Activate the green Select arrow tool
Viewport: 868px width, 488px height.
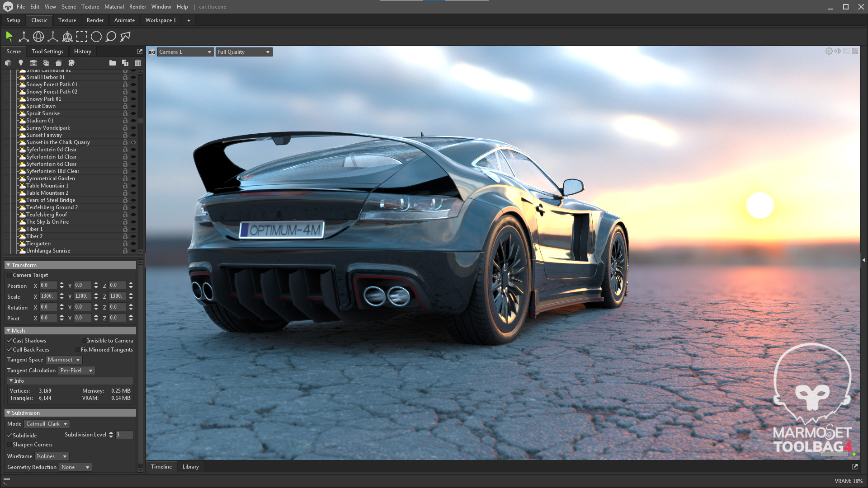[9, 37]
